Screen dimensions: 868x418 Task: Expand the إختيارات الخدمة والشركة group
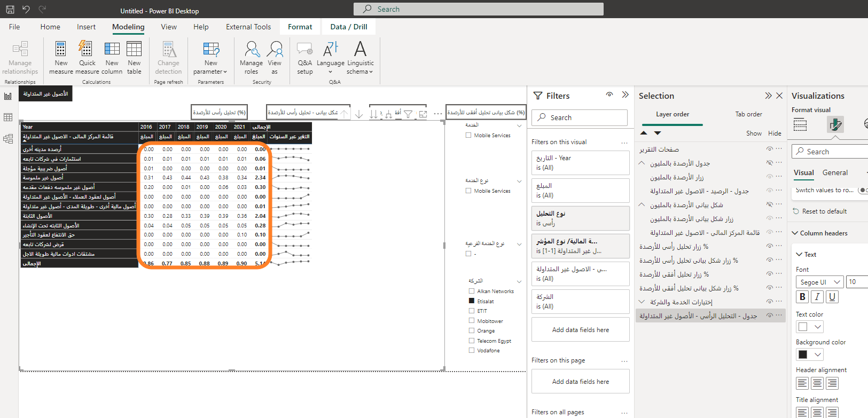click(x=642, y=302)
